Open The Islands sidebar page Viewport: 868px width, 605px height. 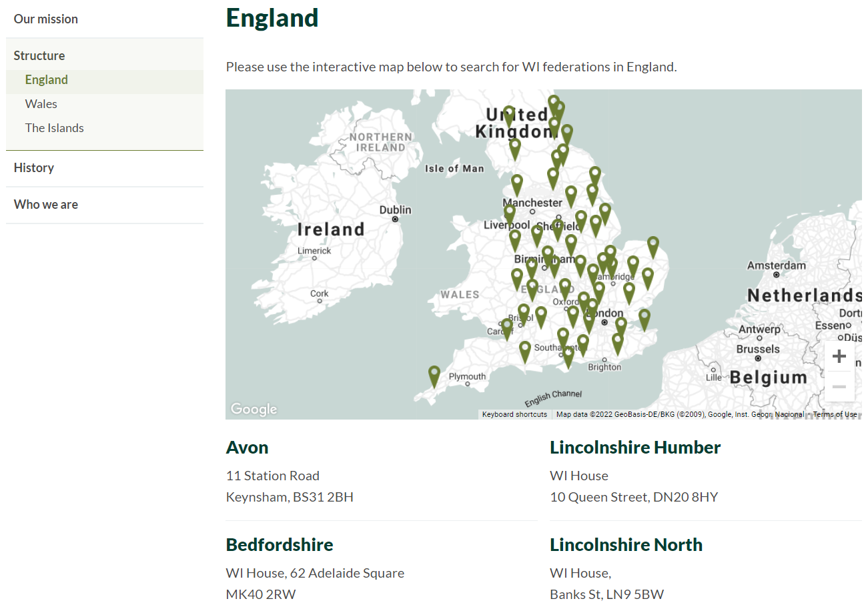tap(55, 127)
